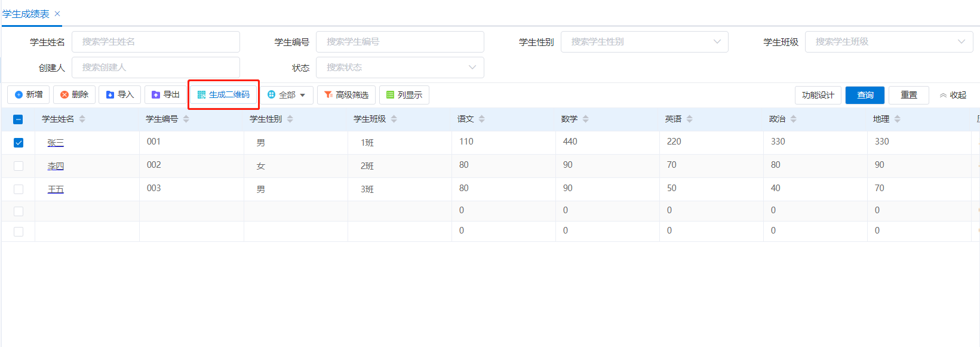The image size is (980, 347).
Task: Sort by 语文 column arrows
Action: [x=482, y=119]
